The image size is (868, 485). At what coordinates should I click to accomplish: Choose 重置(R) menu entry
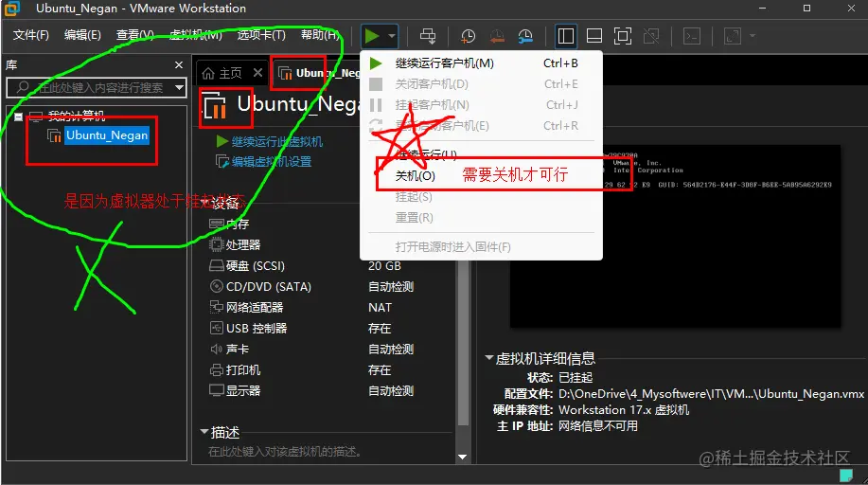481,217
